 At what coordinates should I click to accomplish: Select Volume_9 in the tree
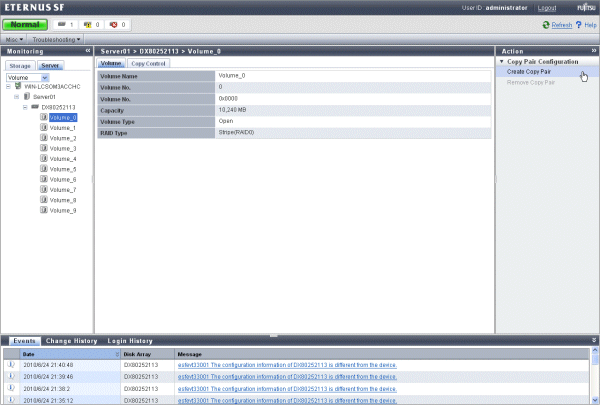click(x=63, y=211)
